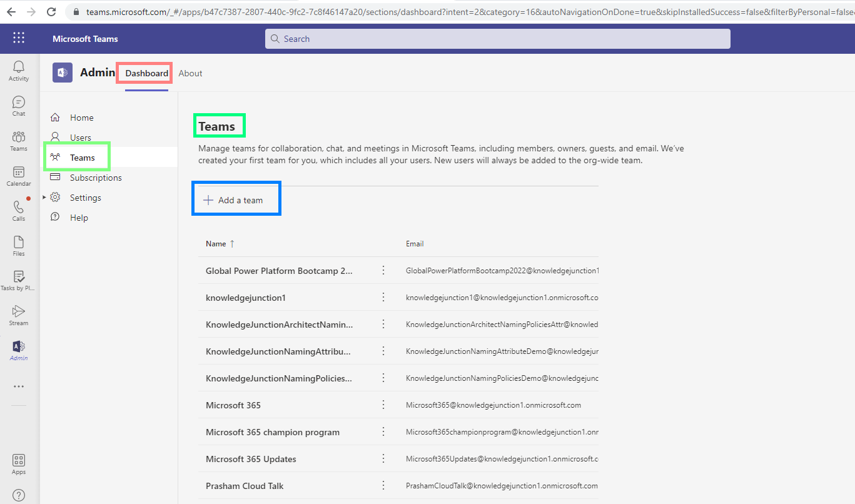This screenshot has width=855, height=504.
Task: Switch to the Dashboard tab
Action: (x=146, y=73)
